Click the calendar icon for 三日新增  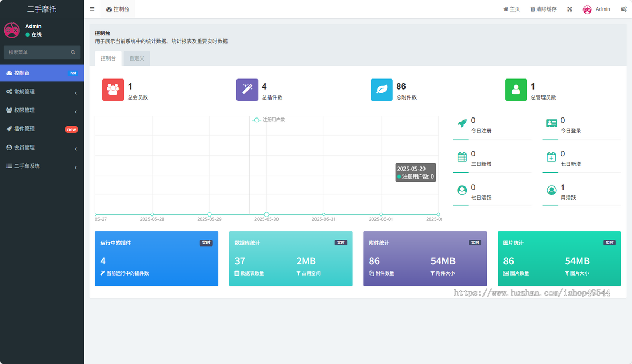tap(462, 156)
